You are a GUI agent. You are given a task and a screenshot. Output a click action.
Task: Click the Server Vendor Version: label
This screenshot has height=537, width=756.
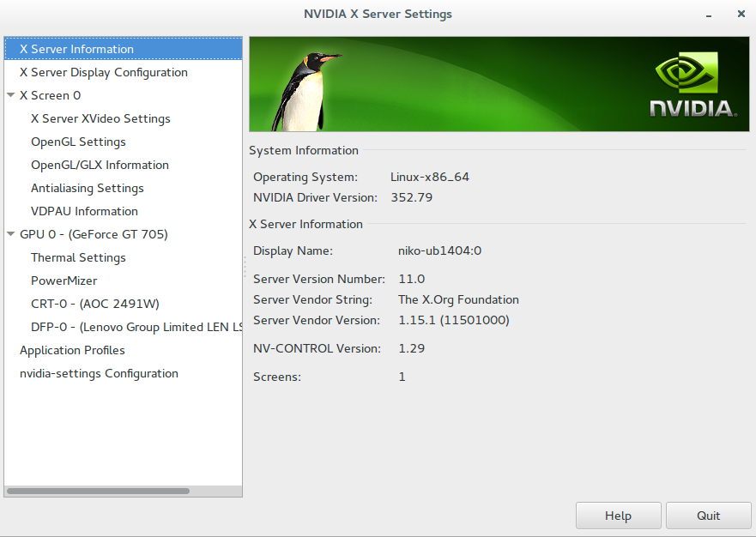pos(317,321)
